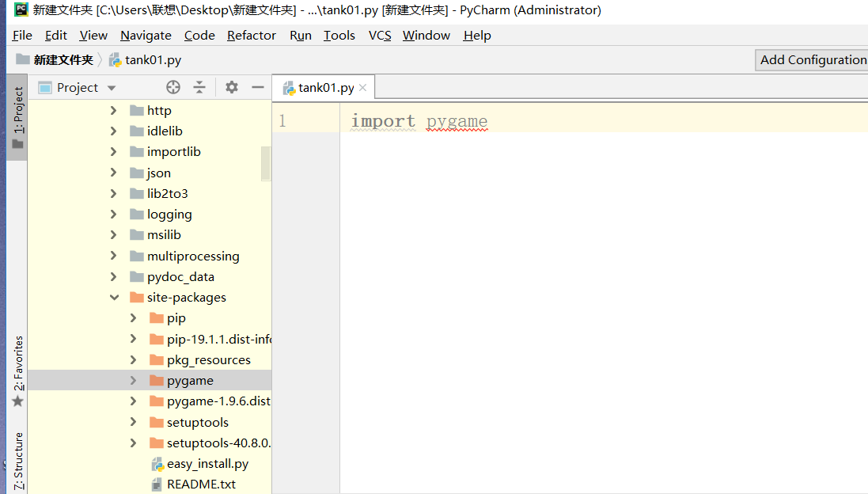Expand the pydoc_data folder
Viewport: 868px width, 494px height.
pyautogui.click(x=113, y=276)
